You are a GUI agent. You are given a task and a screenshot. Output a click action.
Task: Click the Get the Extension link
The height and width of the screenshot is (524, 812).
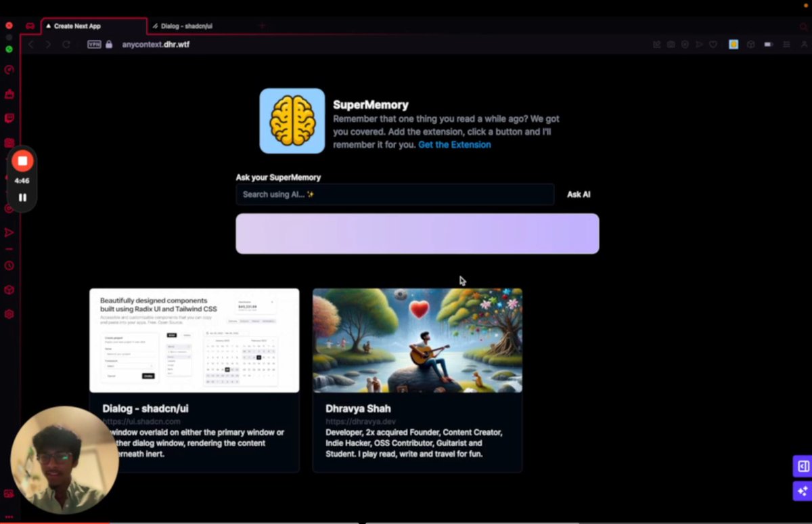pyautogui.click(x=455, y=145)
